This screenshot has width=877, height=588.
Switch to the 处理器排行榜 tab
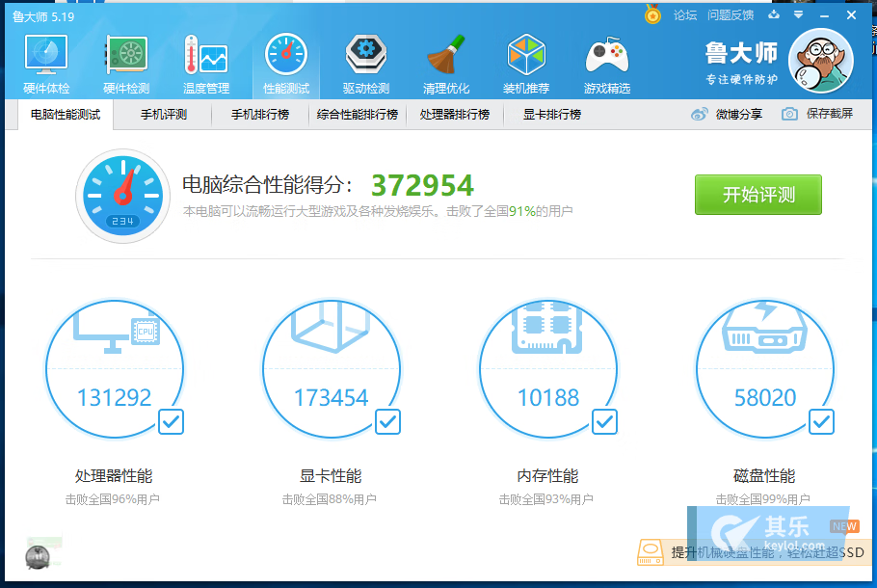(x=455, y=115)
